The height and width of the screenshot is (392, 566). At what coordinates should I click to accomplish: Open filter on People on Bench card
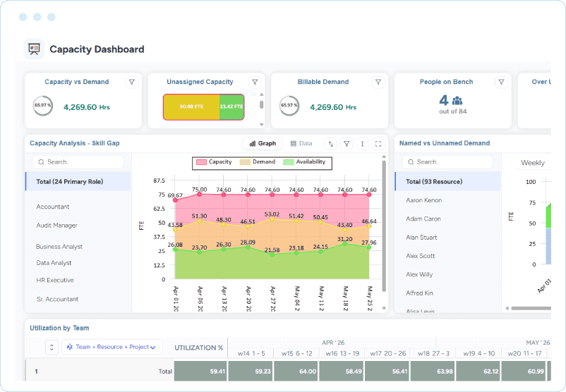[501, 82]
